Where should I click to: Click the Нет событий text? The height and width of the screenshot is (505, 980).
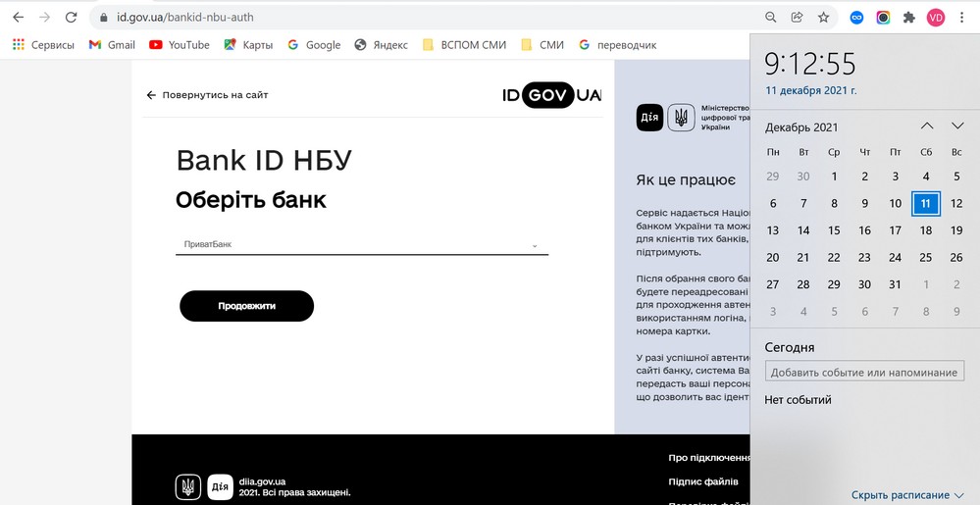pos(798,400)
